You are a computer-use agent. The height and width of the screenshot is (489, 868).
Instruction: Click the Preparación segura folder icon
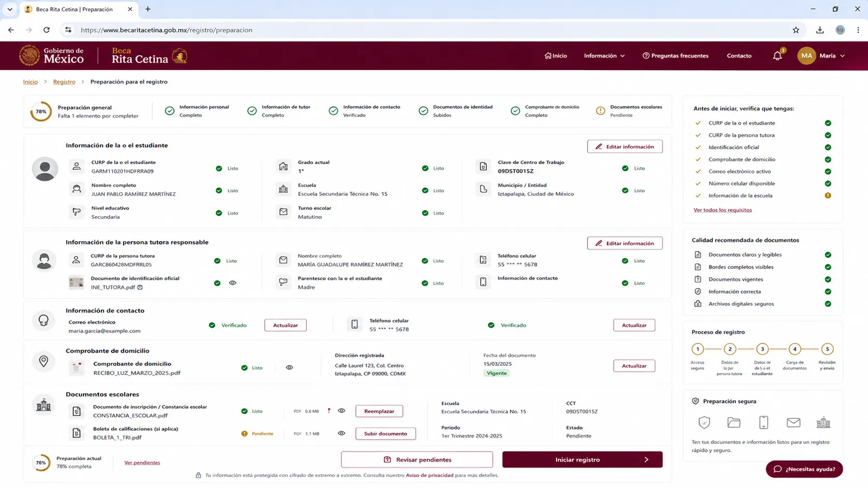734,422
